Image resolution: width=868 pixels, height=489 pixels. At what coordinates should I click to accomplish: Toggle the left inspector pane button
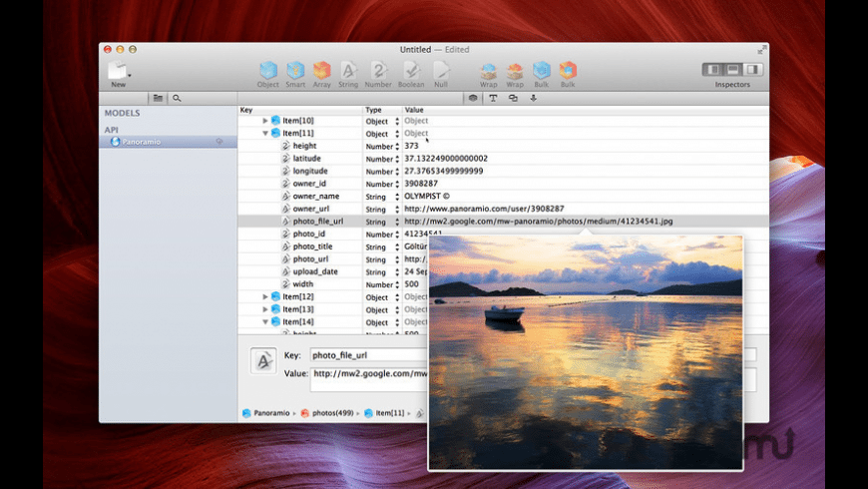tap(712, 70)
